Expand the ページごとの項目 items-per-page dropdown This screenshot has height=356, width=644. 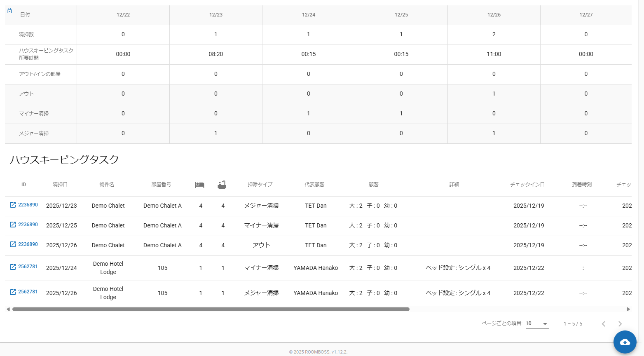point(537,324)
